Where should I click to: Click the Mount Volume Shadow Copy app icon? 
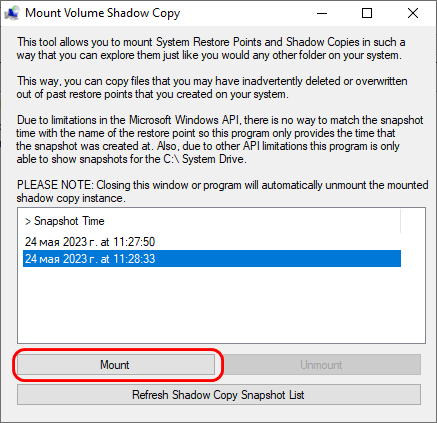point(12,13)
